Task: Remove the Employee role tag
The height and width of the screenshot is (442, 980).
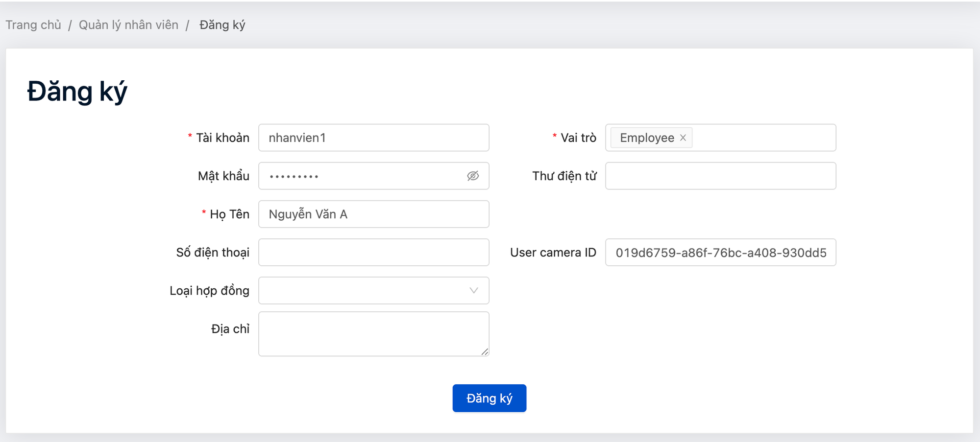Action: 683,138
